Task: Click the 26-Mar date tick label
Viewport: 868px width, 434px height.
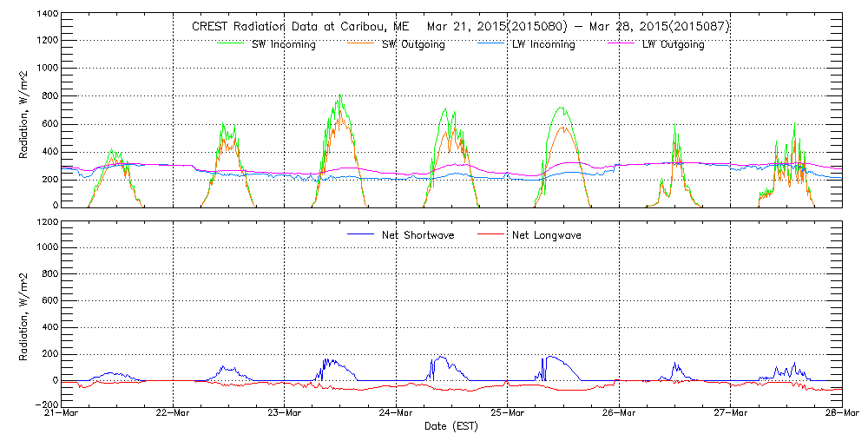Action: [620, 414]
